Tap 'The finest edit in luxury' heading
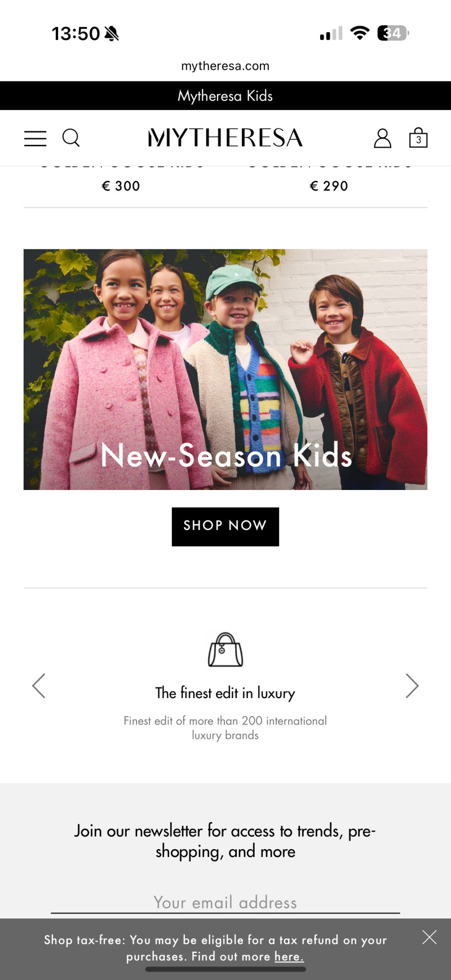 pyautogui.click(x=225, y=693)
